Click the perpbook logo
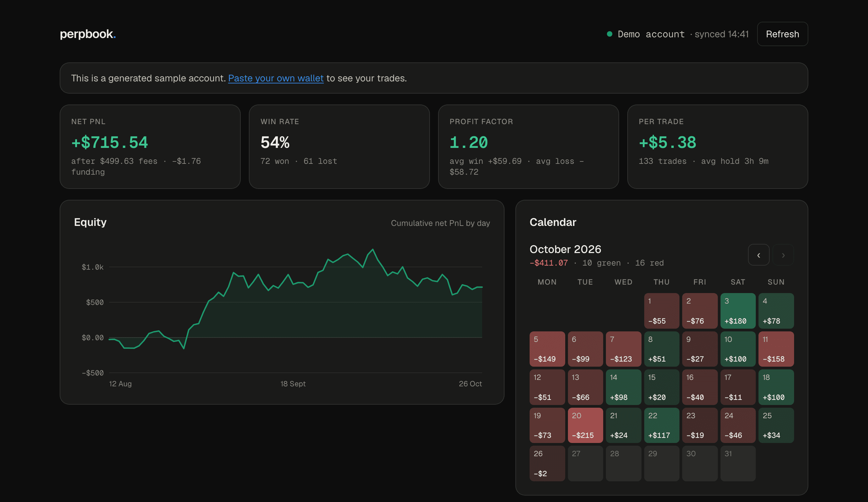The width and height of the screenshot is (868, 502). 88,34
